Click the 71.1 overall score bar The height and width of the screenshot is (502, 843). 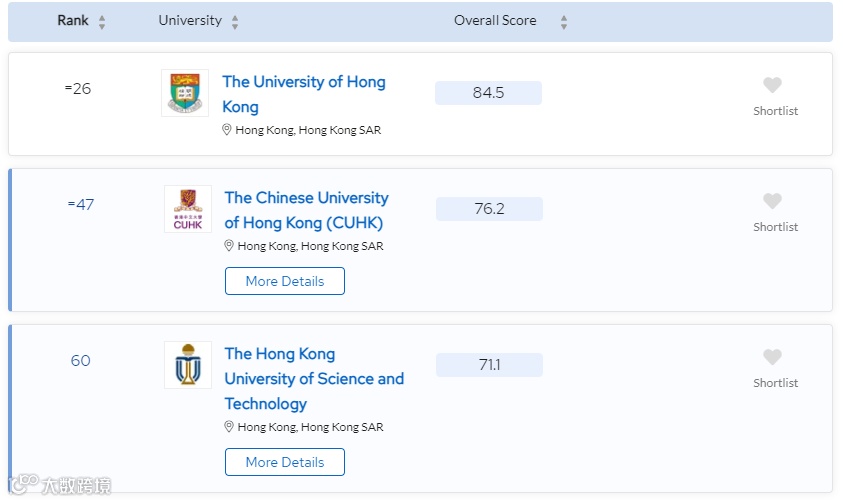[x=489, y=365]
